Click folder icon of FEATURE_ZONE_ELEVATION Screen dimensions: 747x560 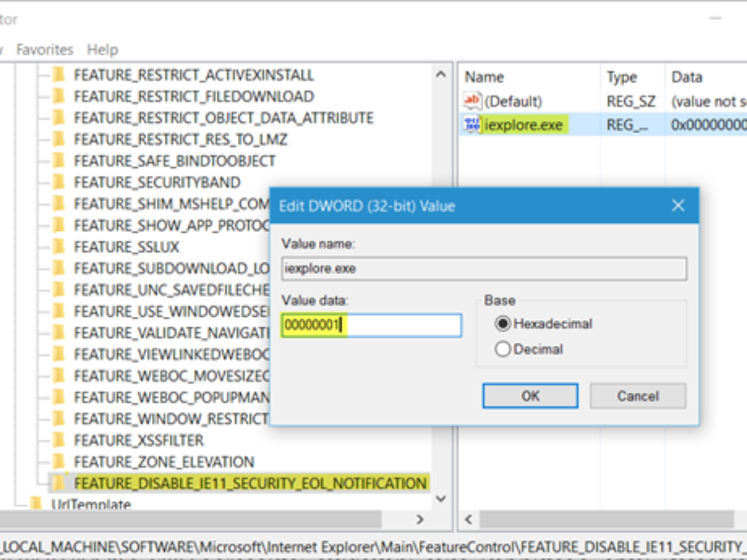tap(59, 462)
